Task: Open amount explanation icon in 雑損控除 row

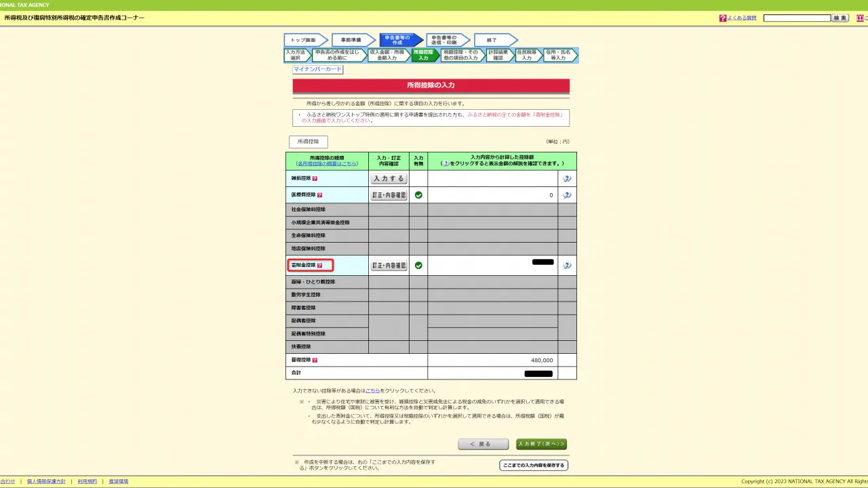Action: (x=567, y=179)
